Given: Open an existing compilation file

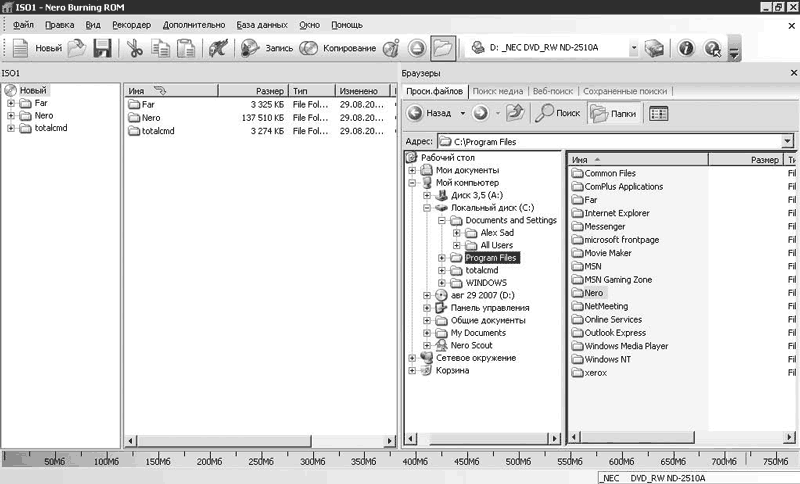Looking at the screenshot, I should [77, 48].
